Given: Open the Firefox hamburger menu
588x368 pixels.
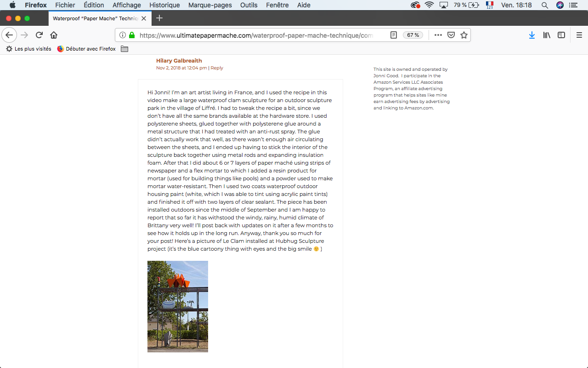Looking at the screenshot, I should [x=579, y=35].
